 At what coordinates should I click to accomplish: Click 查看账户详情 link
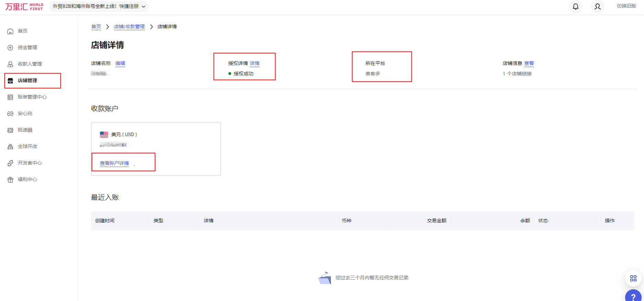(114, 163)
